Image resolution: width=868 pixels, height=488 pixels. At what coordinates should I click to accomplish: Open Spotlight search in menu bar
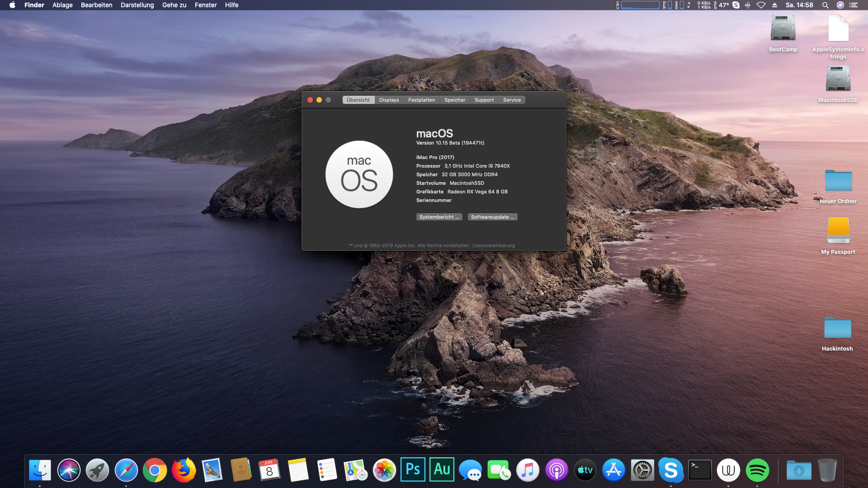point(825,5)
